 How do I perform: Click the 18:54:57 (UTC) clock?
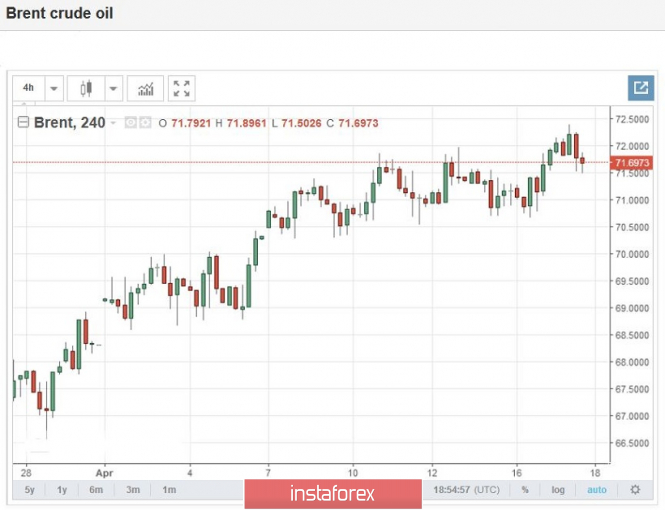click(x=466, y=490)
